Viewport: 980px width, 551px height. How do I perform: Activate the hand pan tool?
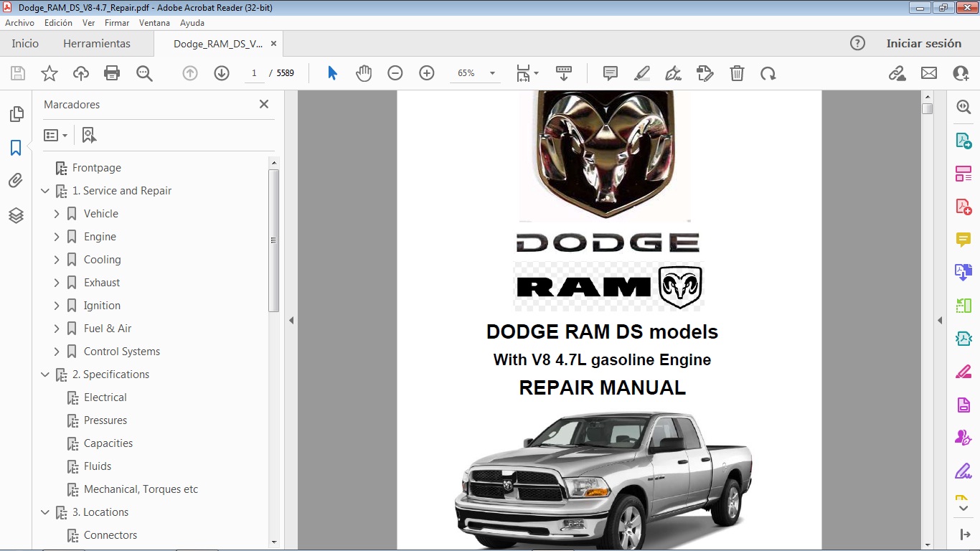click(x=364, y=73)
